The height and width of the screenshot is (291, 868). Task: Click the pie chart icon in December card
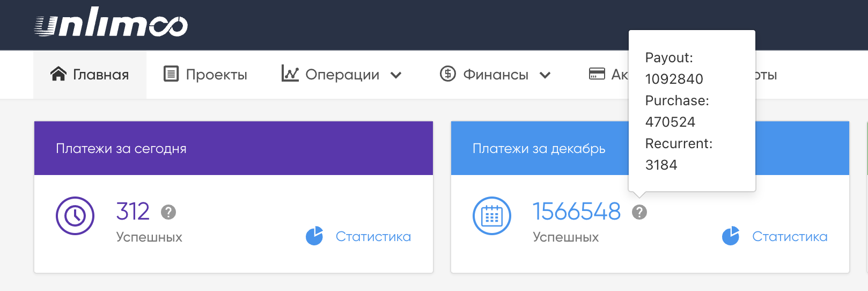[x=731, y=236]
